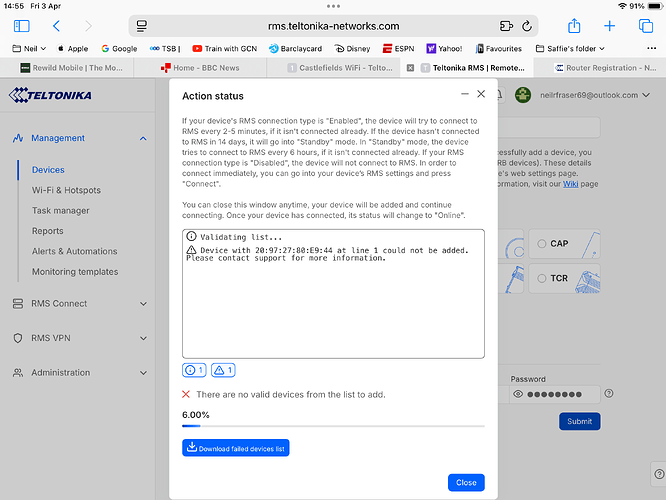Viewport: 666px width, 500px height.
Task: Collapse the Management section
Action: click(x=143, y=138)
